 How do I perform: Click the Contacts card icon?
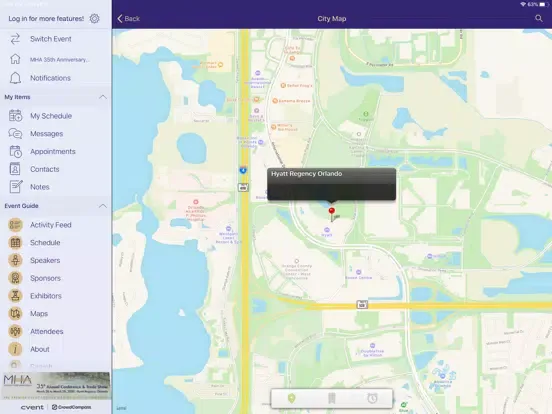15,169
